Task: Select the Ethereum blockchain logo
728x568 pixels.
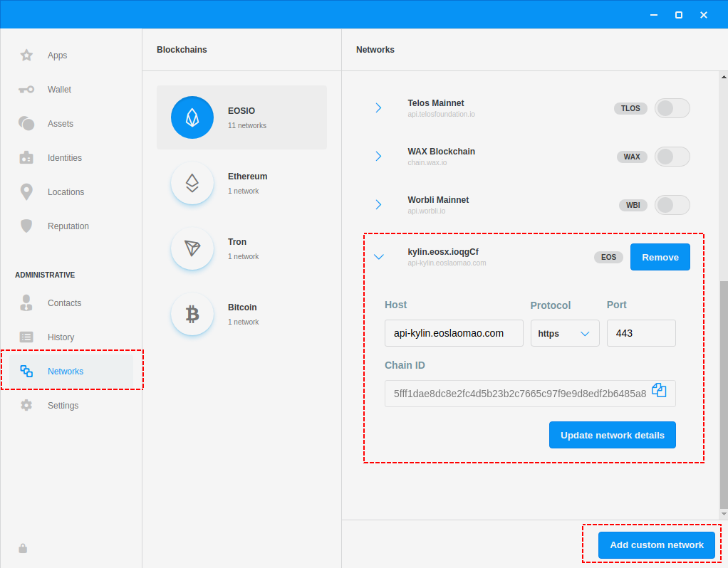Action: click(x=192, y=183)
